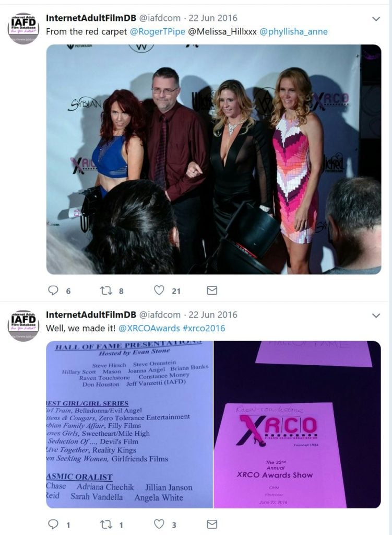Share 'Well, we made it!' tweet by message
Screen dimensions: 392x535
212,524
